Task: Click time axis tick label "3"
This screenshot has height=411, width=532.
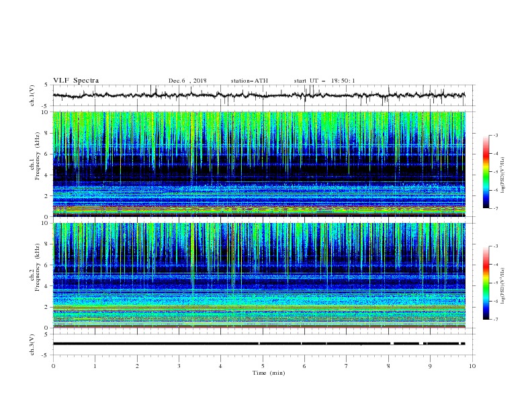Action: [x=179, y=366]
